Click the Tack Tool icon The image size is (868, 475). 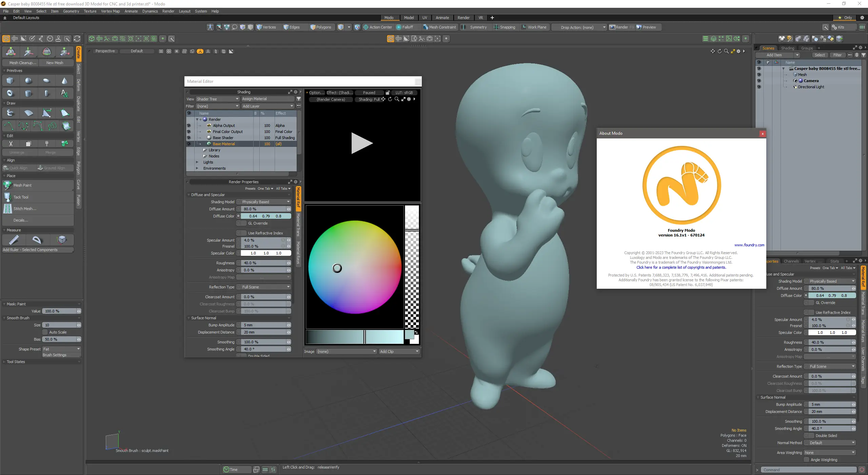(x=8, y=197)
